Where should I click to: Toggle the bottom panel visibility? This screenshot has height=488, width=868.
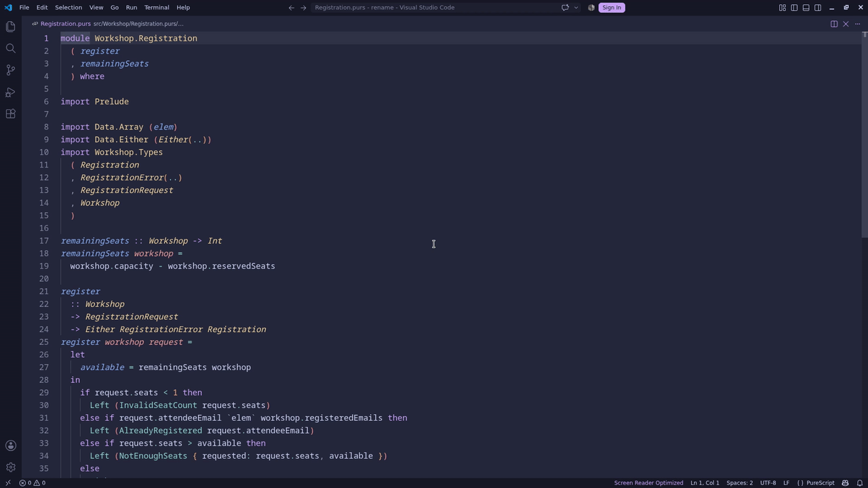[806, 7]
